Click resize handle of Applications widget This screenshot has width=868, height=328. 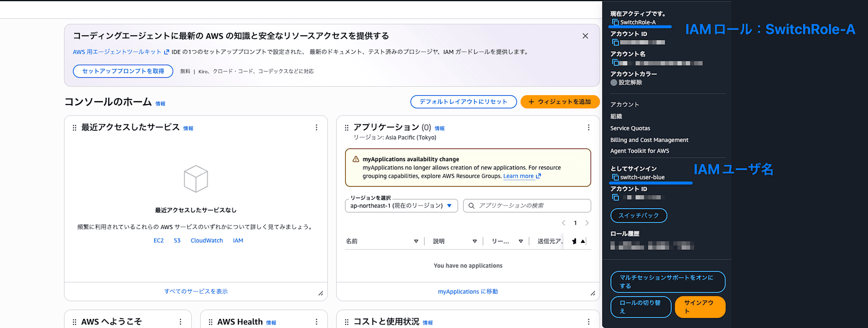[x=593, y=293]
